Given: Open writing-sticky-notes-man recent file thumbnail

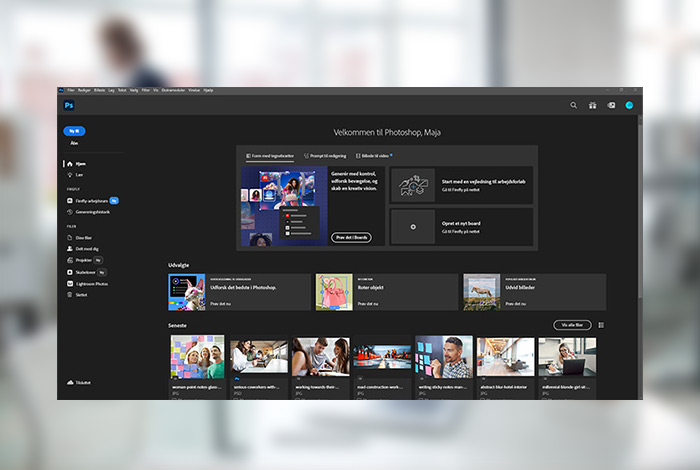Looking at the screenshot, I should point(444,357).
